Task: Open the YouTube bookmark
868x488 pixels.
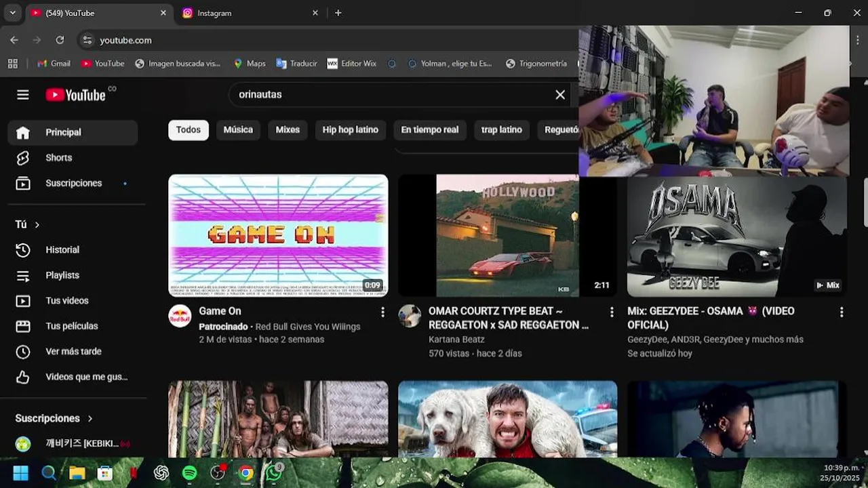Action: coord(102,63)
